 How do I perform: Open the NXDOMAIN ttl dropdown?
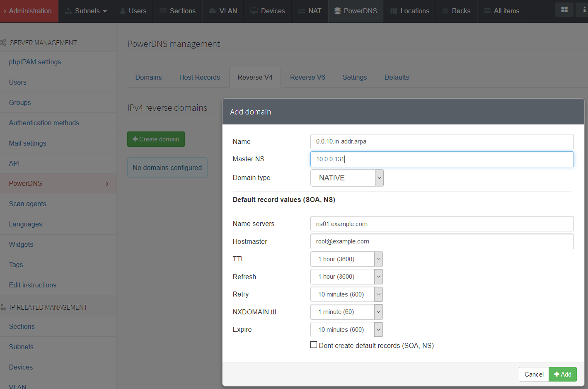[x=346, y=312]
